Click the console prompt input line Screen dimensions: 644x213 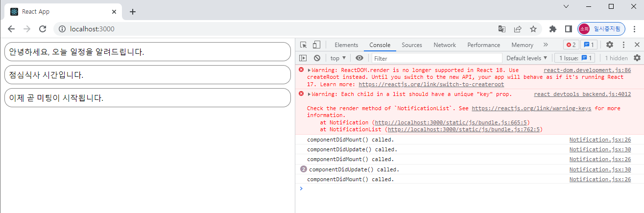(x=470, y=189)
